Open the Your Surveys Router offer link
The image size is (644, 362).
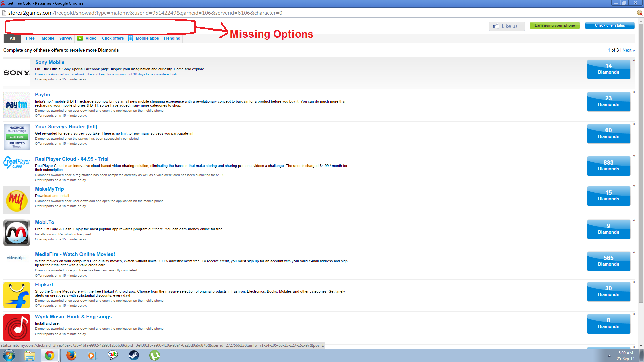66,127
